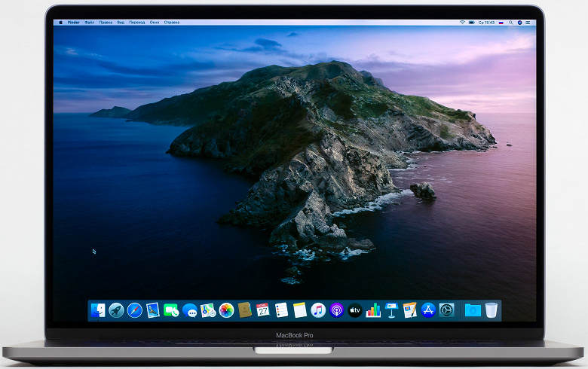Open Safari compass icon in Dock
Viewport: 588px width, 369px height.
[135, 310]
